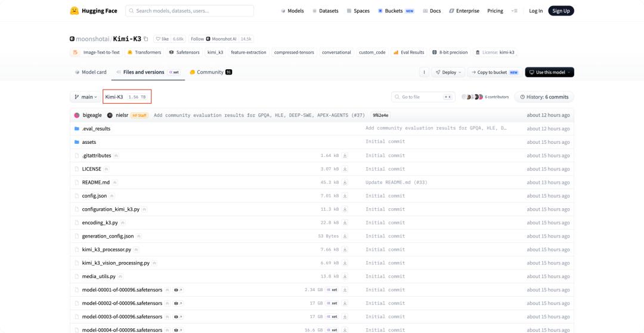The height and width of the screenshot is (333, 644).
Task: Like the Kimi-K3 model
Action: coord(162,39)
